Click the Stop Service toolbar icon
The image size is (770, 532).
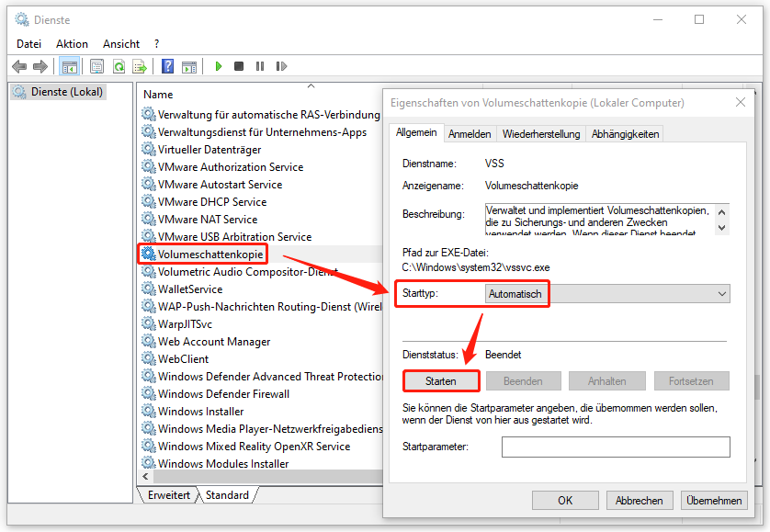pyautogui.click(x=240, y=65)
